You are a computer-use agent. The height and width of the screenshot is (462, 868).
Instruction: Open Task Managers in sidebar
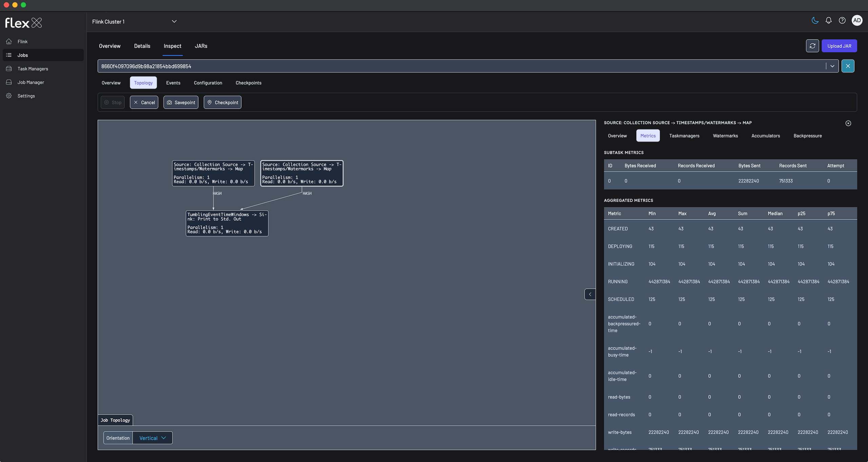tap(33, 69)
